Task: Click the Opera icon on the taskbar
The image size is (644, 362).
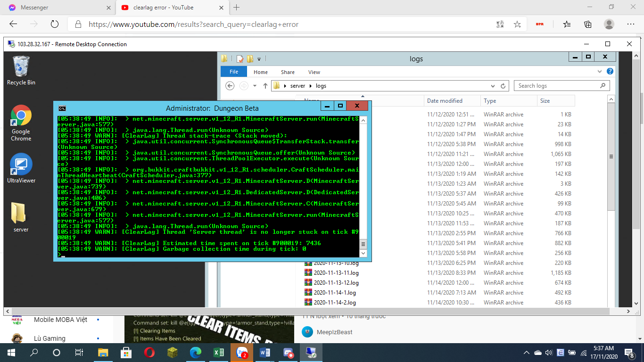Action: [x=149, y=353]
